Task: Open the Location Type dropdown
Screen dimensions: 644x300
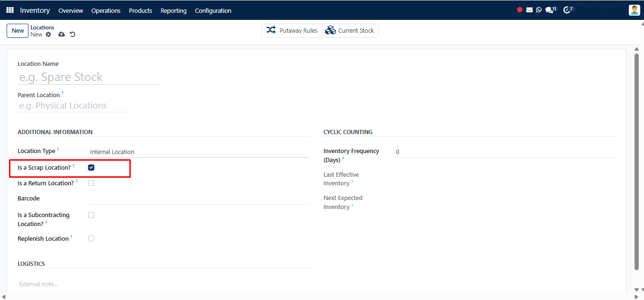Action: (199, 152)
